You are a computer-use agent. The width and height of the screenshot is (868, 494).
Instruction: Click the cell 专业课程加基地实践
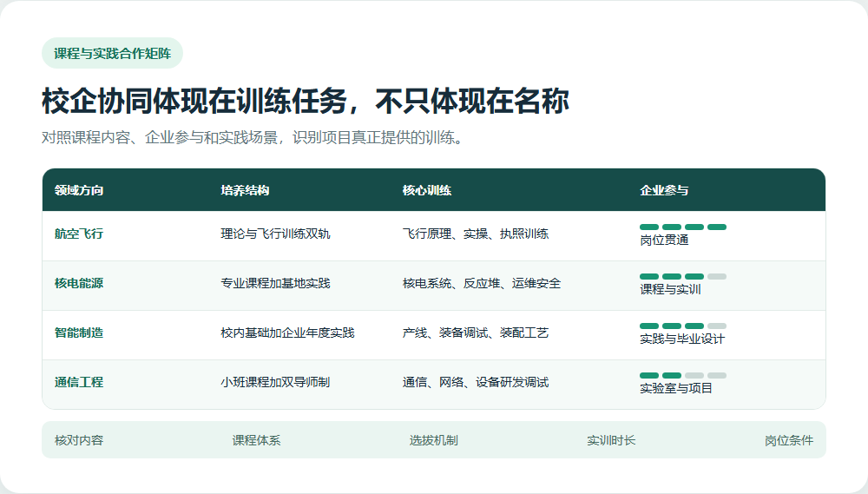tap(276, 283)
